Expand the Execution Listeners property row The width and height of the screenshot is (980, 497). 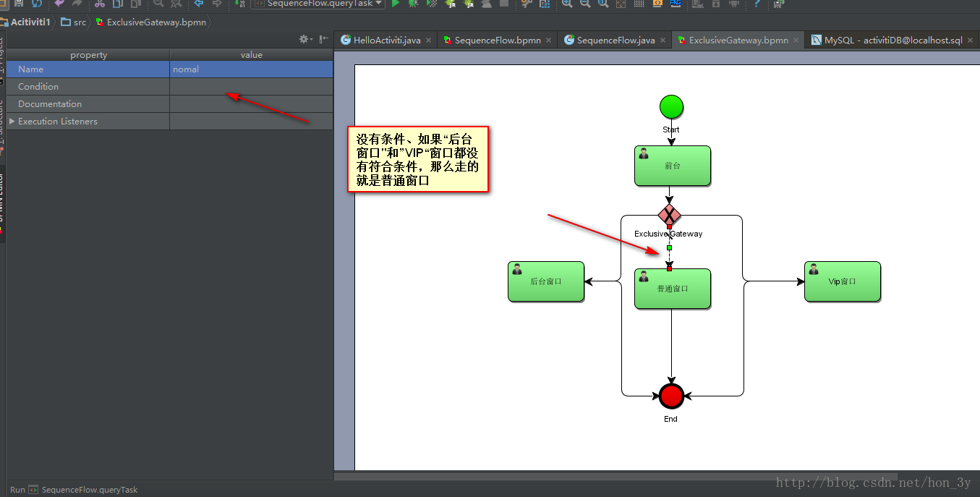[x=12, y=122]
